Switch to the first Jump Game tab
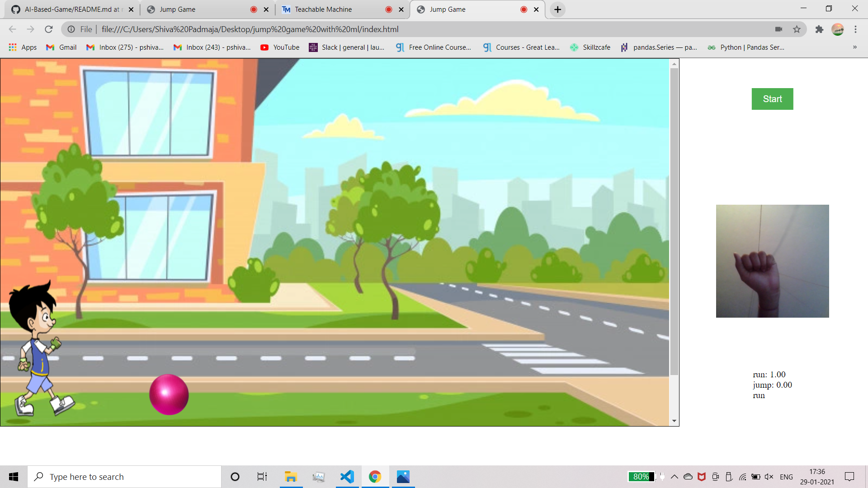Image resolution: width=868 pixels, height=488 pixels. pyautogui.click(x=208, y=9)
